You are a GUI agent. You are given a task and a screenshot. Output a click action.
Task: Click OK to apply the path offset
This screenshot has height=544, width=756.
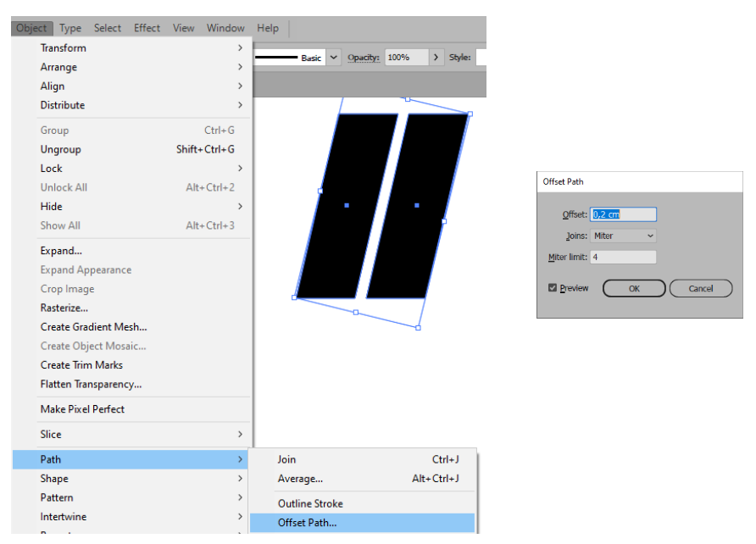tap(633, 287)
